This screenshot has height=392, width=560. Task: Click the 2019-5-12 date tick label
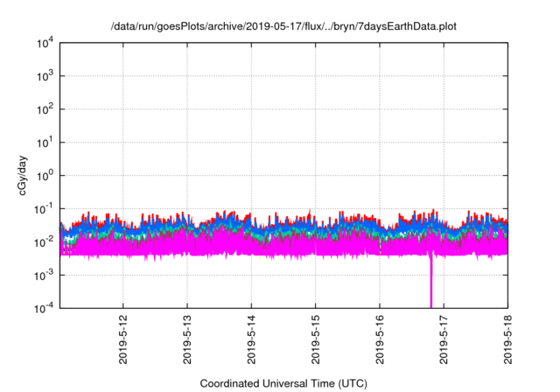(122, 339)
